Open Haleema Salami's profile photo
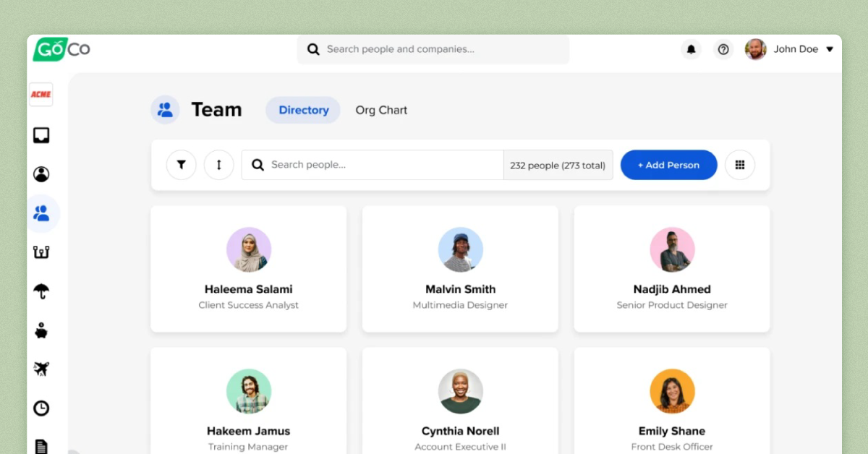Viewport: 868px width, 454px height. (249, 250)
